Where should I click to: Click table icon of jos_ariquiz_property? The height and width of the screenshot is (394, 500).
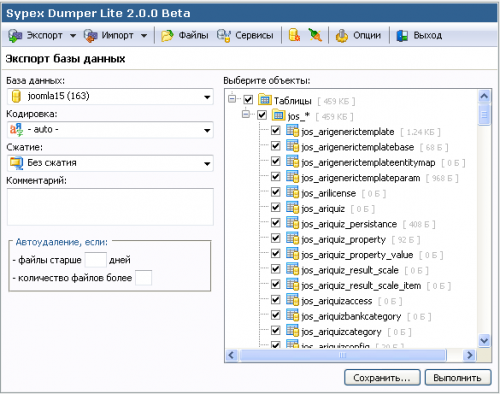(292, 238)
